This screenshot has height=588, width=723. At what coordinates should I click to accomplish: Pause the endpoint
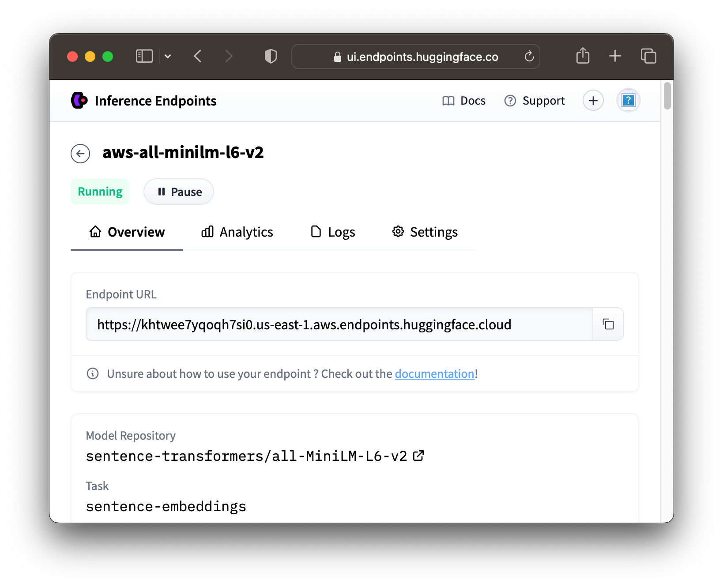(x=179, y=192)
